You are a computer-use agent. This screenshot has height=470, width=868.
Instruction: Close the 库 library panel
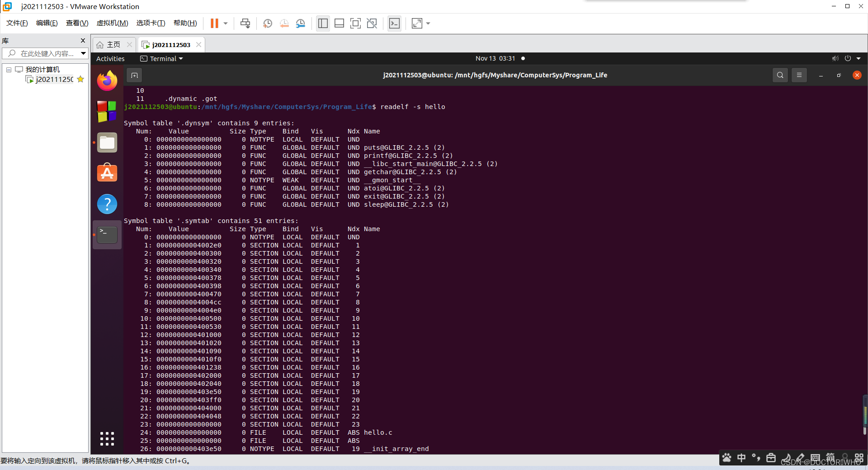(83, 41)
